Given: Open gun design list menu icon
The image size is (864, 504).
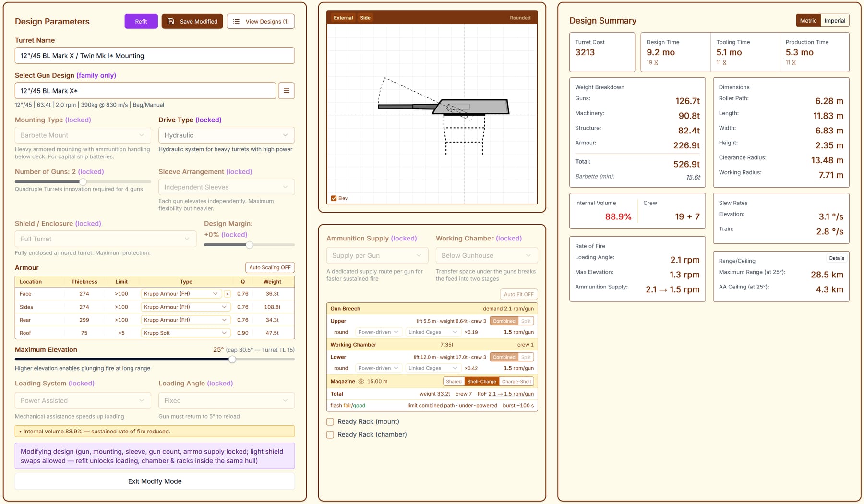Looking at the screenshot, I should [x=287, y=91].
